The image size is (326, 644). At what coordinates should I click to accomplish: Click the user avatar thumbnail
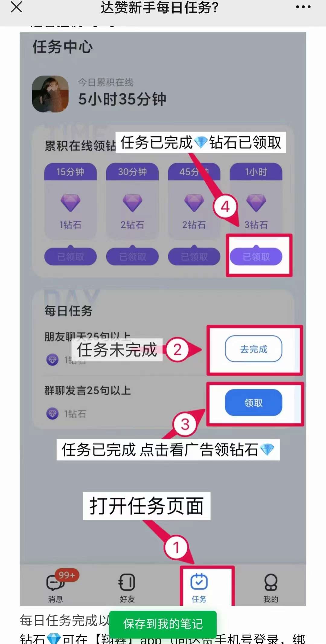pyautogui.click(x=50, y=94)
